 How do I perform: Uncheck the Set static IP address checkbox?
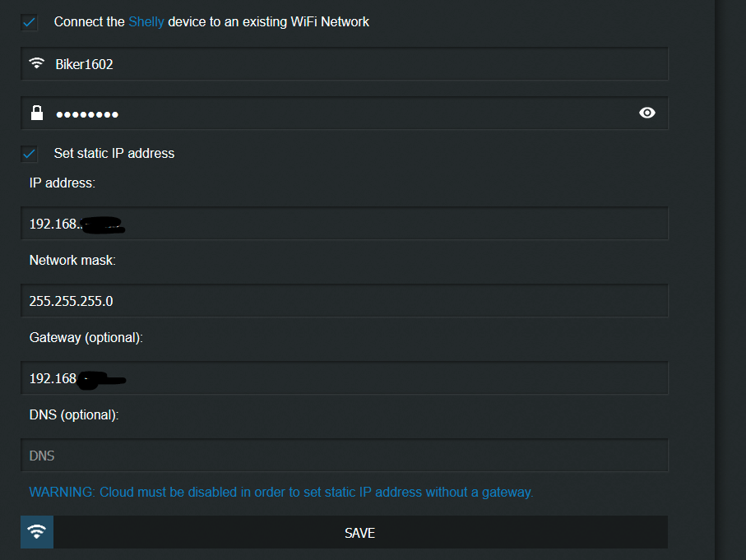point(29,154)
